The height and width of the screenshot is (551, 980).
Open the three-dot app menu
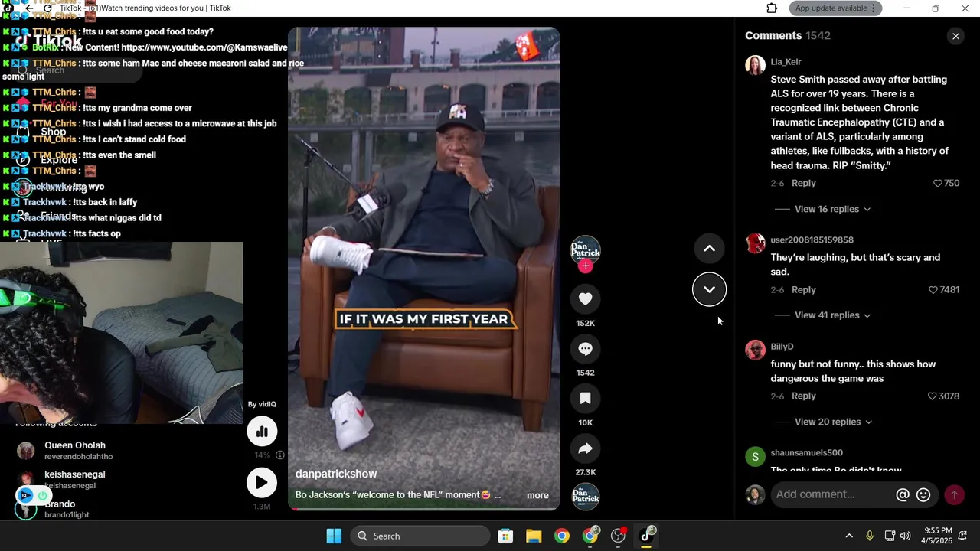point(874,8)
